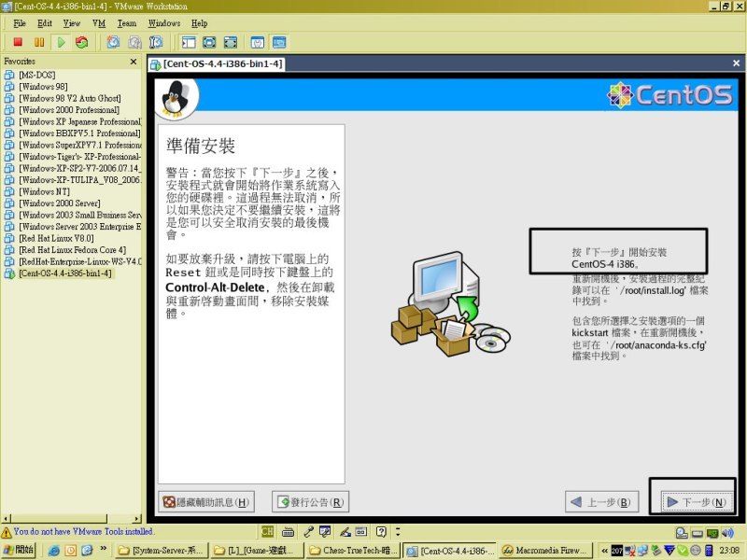Select [Windows 2003 Small Business Server] favorite
This screenshot has width=747, height=560.
79,215
